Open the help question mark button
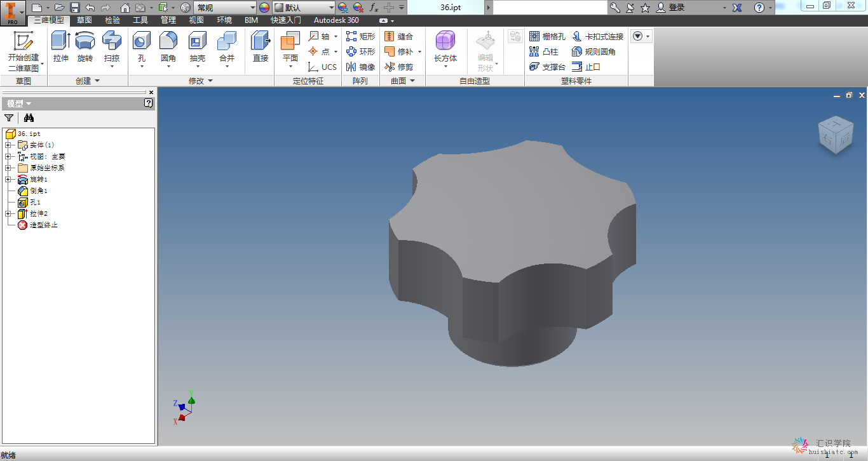 click(x=759, y=8)
